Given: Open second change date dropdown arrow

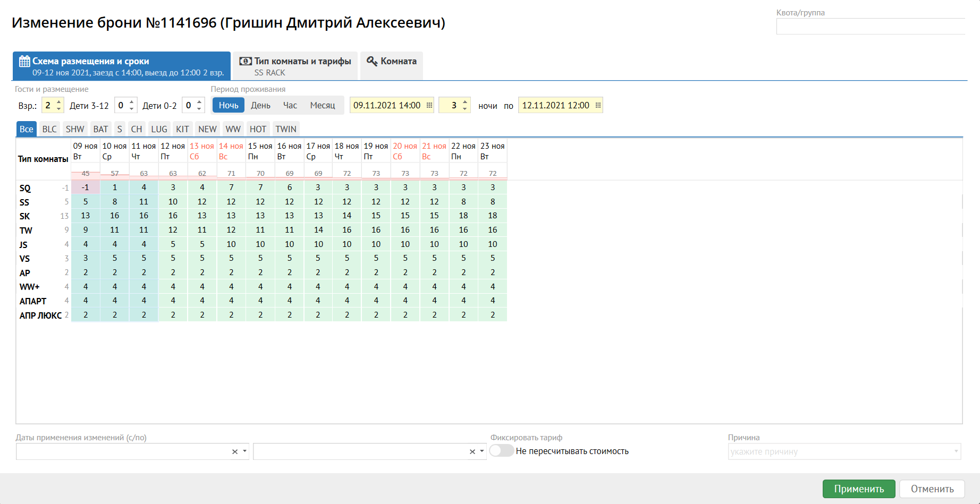Looking at the screenshot, I should pos(482,451).
